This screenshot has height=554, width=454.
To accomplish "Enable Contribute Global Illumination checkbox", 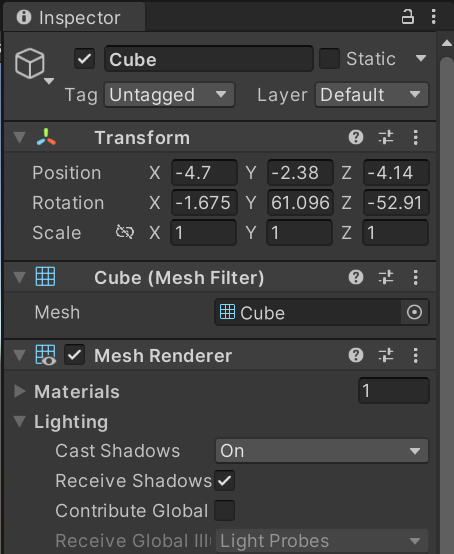I will click(224, 511).
